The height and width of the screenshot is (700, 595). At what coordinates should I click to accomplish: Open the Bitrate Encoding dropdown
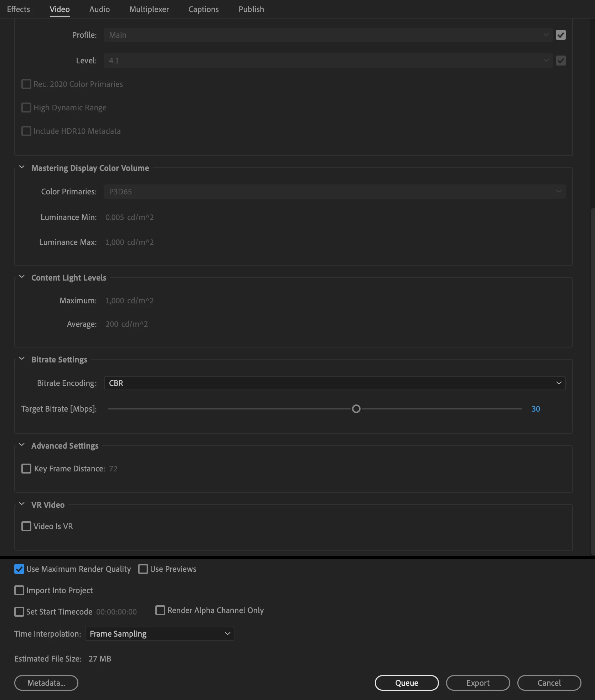coord(335,383)
